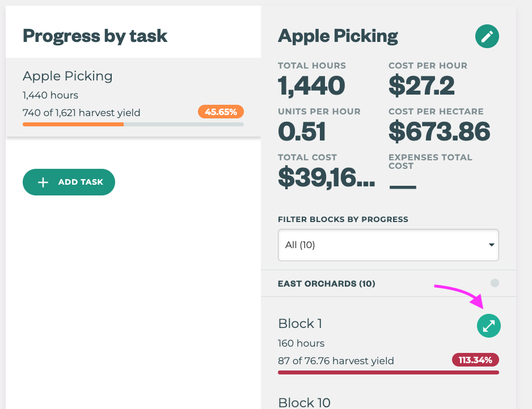Select the Block 10 entry
Image resolution: width=532 pixels, height=409 pixels.
[x=305, y=402]
